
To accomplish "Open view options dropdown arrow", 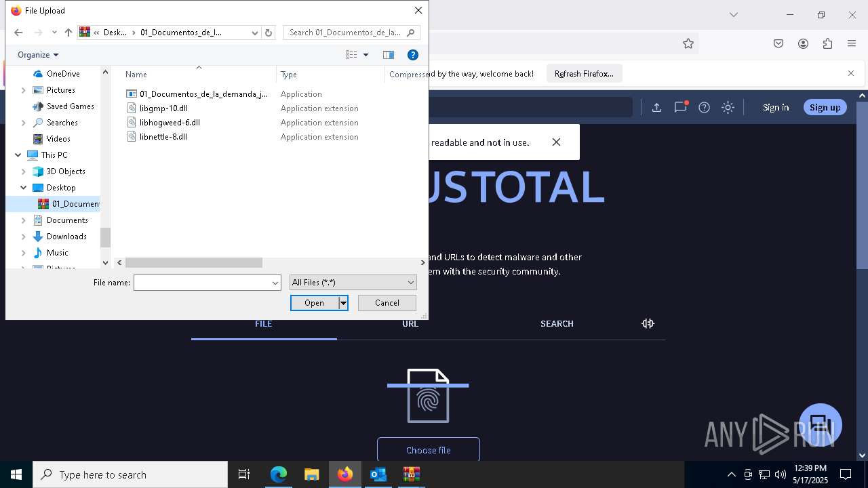I will (366, 55).
